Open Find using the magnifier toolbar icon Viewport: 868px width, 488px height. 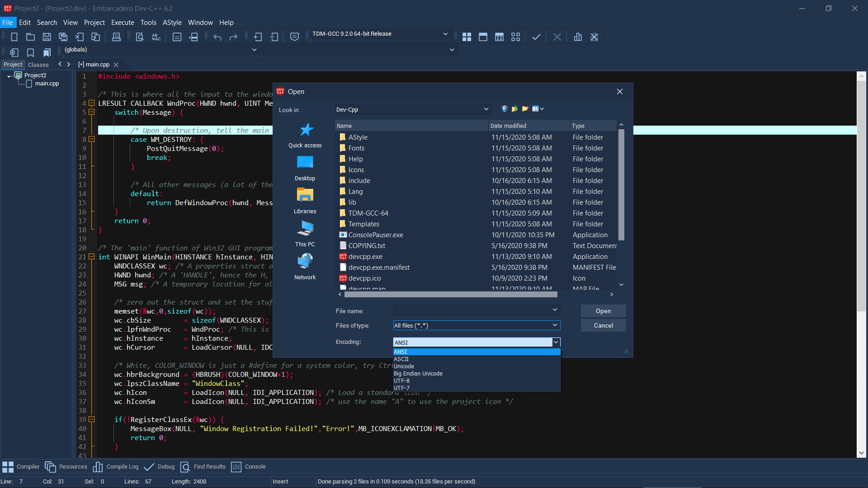pos(140,37)
